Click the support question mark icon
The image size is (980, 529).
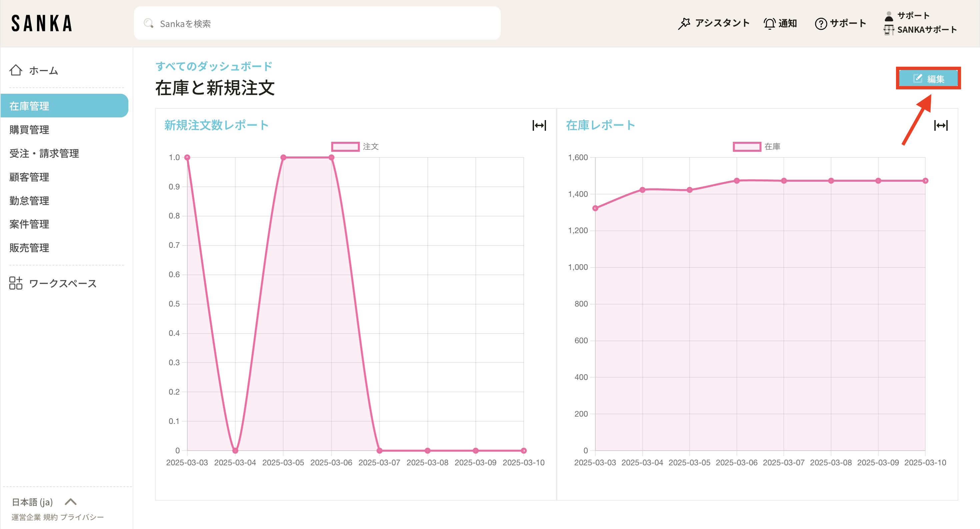pos(821,24)
